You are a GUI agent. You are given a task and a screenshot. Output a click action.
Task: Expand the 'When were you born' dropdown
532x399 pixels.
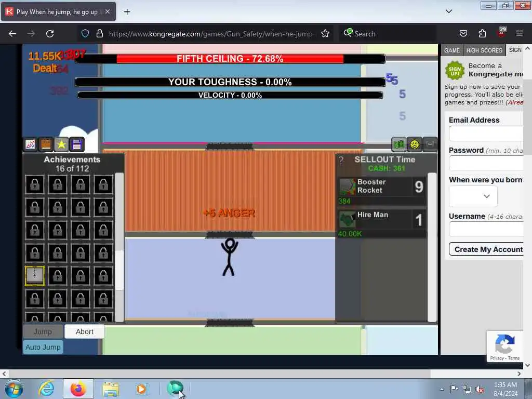point(473,196)
